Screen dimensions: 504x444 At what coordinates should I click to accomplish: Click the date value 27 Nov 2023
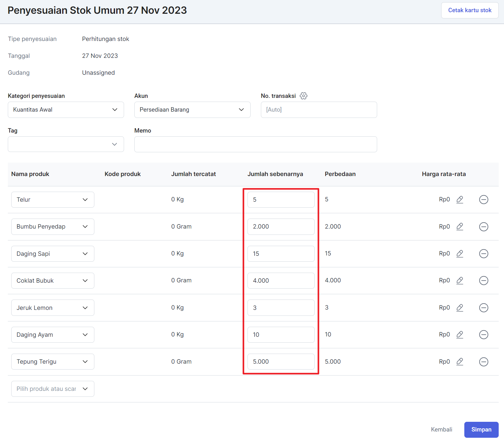[x=100, y=56]
